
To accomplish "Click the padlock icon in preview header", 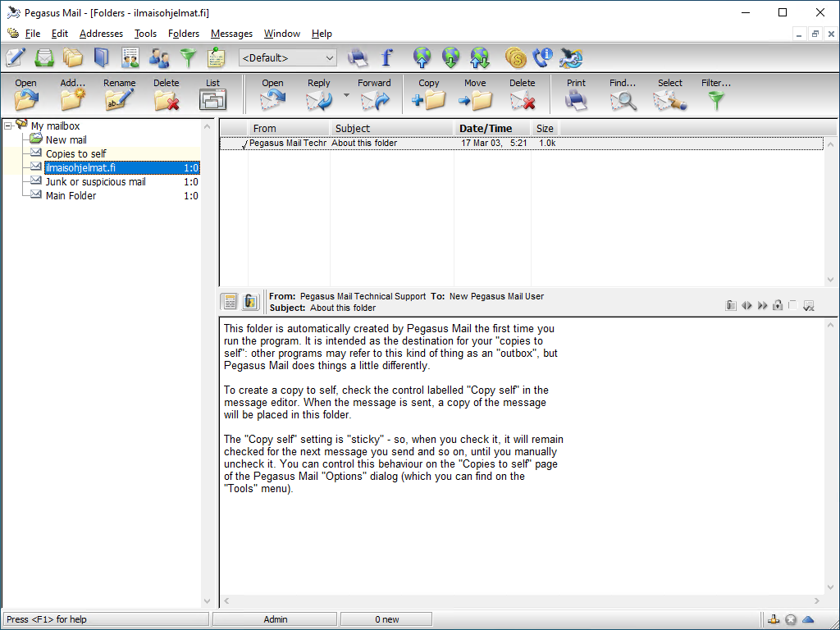I will tap(778, 305).
